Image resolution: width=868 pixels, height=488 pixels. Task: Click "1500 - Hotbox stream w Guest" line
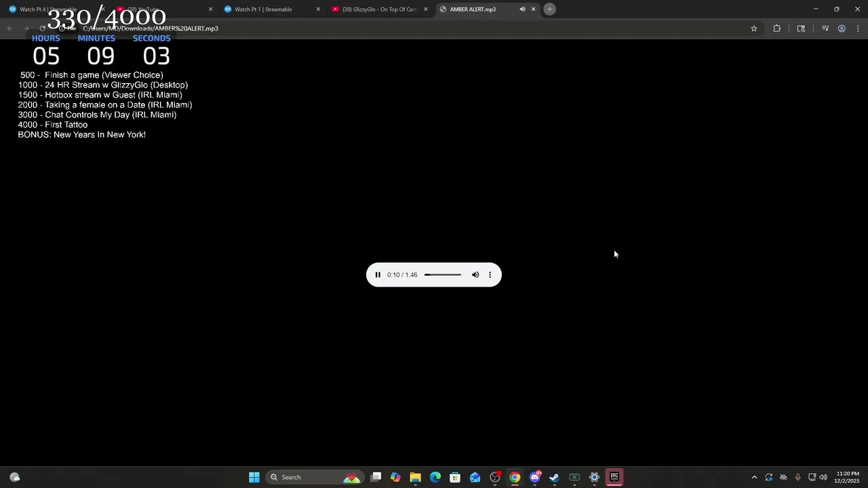point(100,95)
